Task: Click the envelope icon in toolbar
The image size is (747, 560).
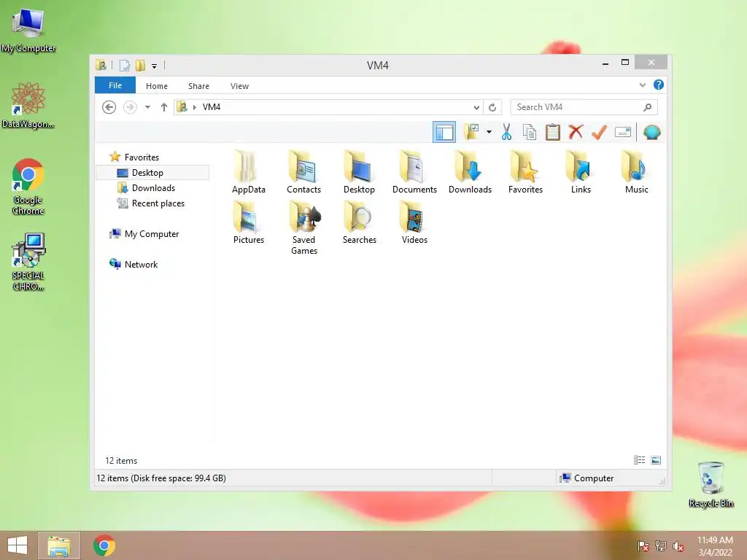Action: tap(623, 132)
